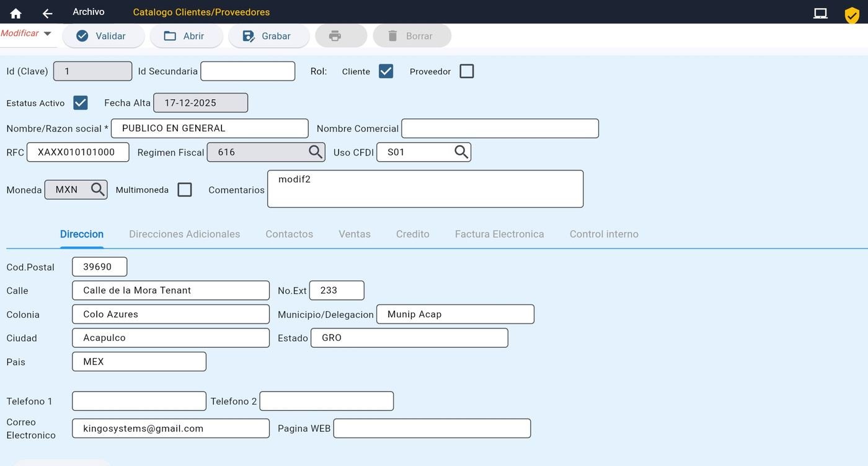The width and height of the screenshot is (868, 466).
Task: Open the Regimen Fiscal search magnifier
Action: tap(316, 152)
